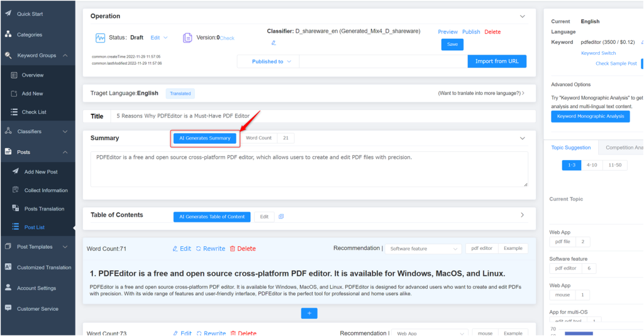This screenshot has width=644, height=336.
Task: Click the Version document icon
Action: click(187, 38)
